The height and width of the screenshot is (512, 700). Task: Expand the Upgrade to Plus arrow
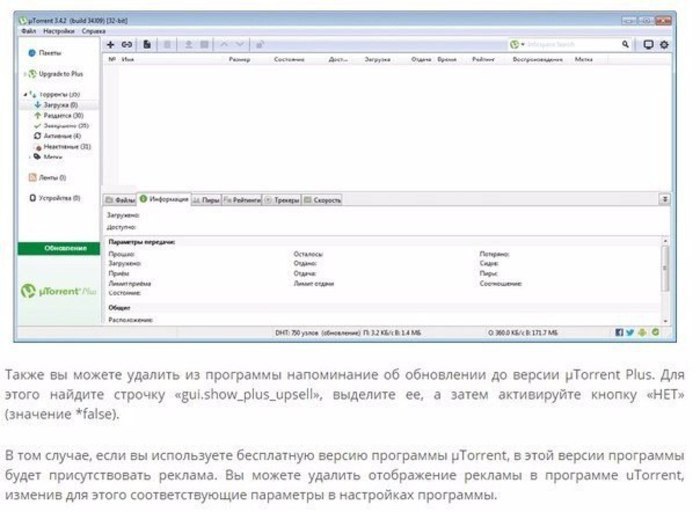pyautogui.click(x=25, y=74)
